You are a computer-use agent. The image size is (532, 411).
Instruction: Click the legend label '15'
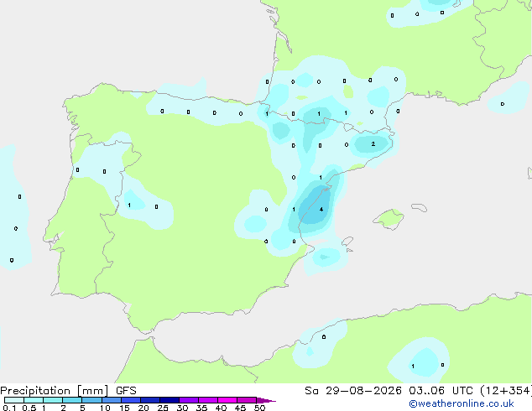[124, 408]
